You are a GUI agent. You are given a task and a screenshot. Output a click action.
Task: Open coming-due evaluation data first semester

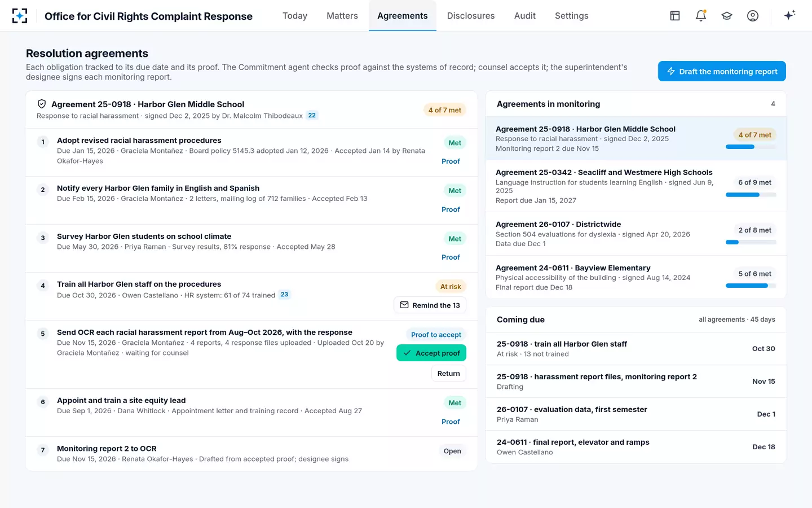pos(636,414)
